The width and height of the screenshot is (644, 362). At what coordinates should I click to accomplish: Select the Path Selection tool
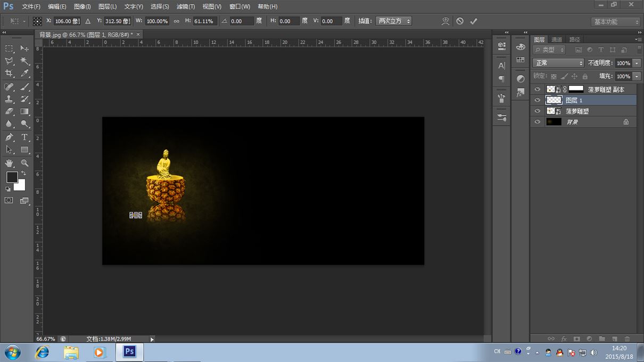9,150
